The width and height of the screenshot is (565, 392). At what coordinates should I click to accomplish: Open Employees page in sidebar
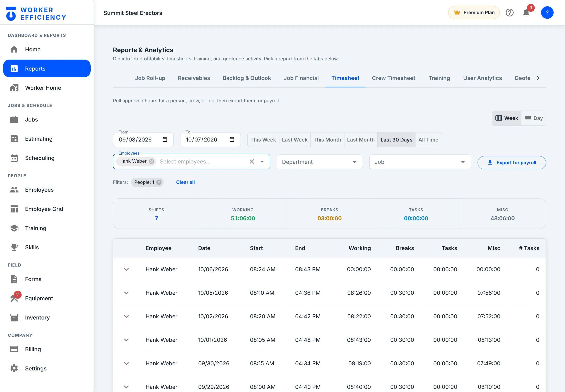47,190
